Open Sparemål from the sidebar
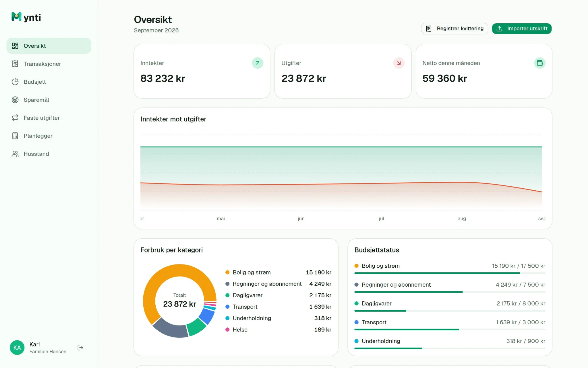 49,100
